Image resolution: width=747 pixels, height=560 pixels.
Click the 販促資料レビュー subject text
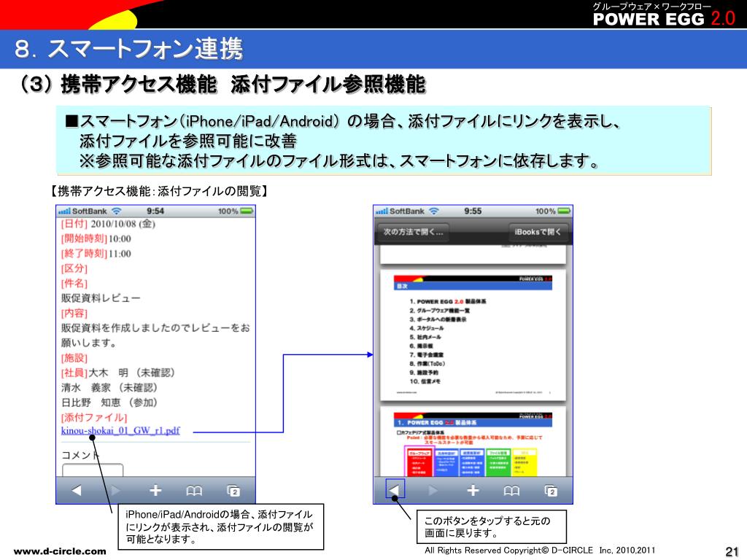(x=101, y=298)
